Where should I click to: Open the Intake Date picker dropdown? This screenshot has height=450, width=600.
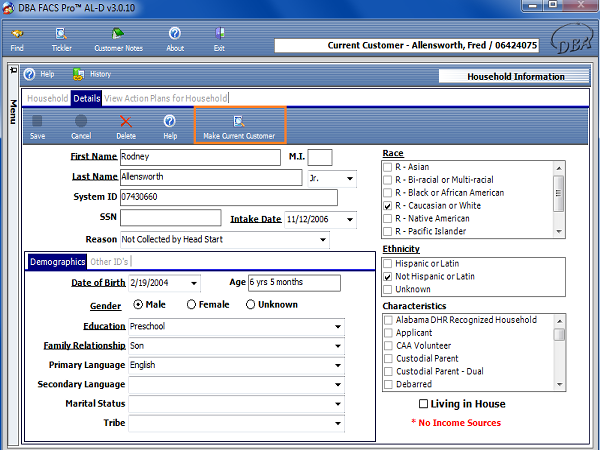[x=350, y=219]
